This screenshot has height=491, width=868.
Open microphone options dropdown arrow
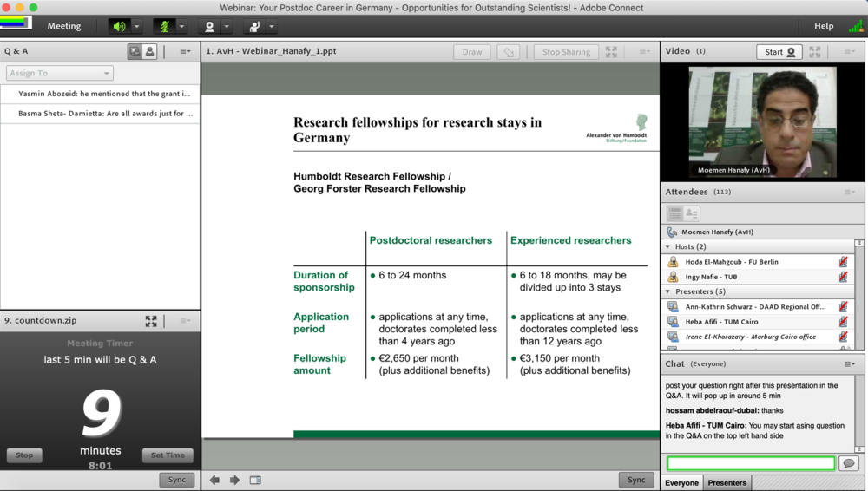(x=181, y=26)
